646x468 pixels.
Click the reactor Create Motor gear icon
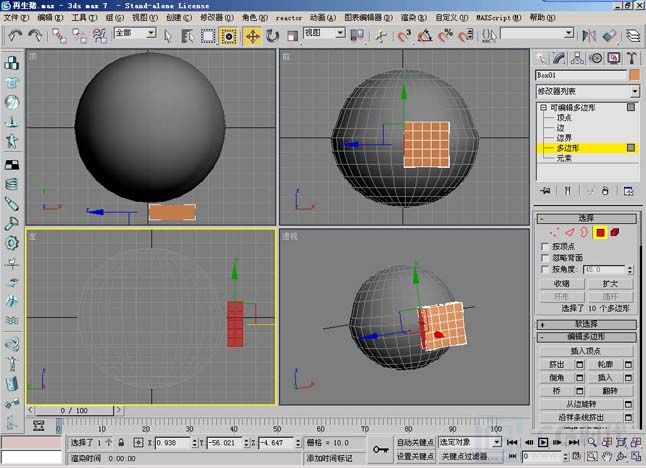click(12, 243)
